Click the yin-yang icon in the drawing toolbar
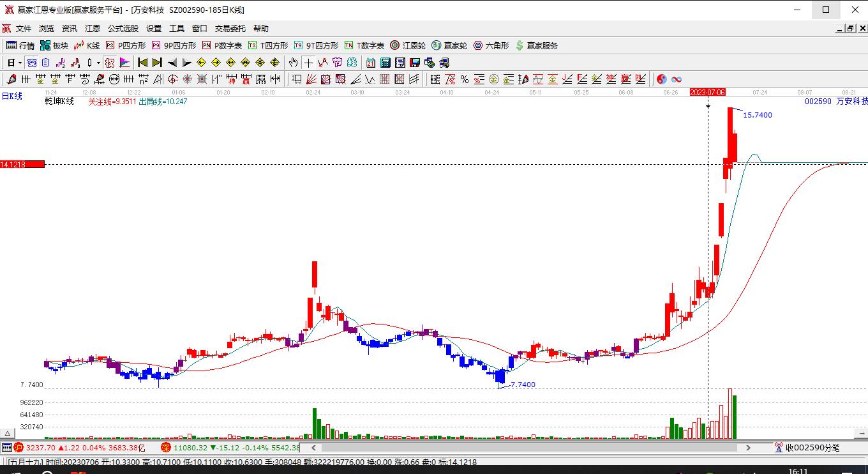868x474 pixels. point(662,79)
